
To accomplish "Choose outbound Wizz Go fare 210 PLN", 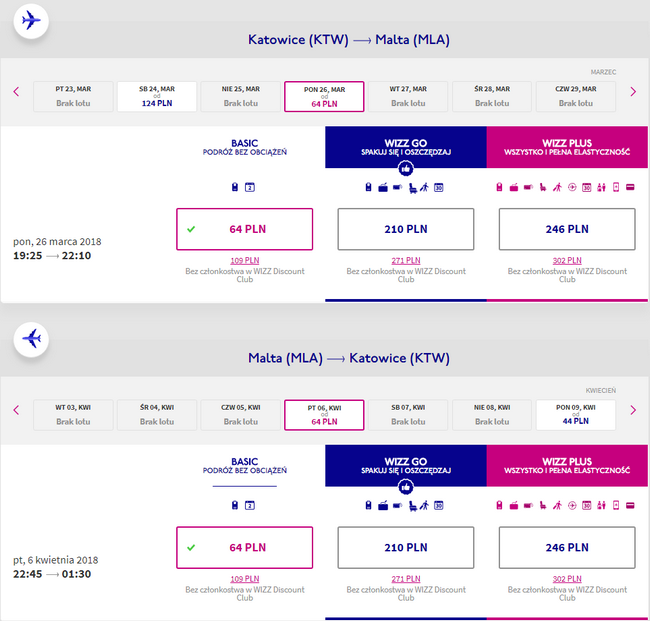I will (x=406, y=229).
